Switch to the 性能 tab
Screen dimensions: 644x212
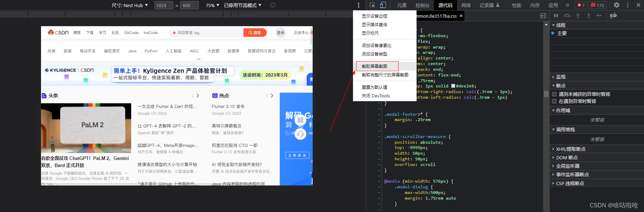[x=517, y=5]
